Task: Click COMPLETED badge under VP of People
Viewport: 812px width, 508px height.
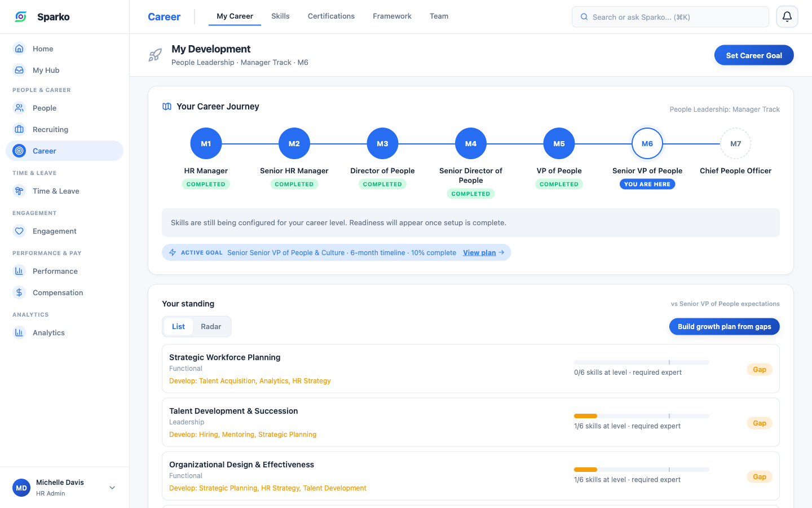Action: [x=559, y=184]
